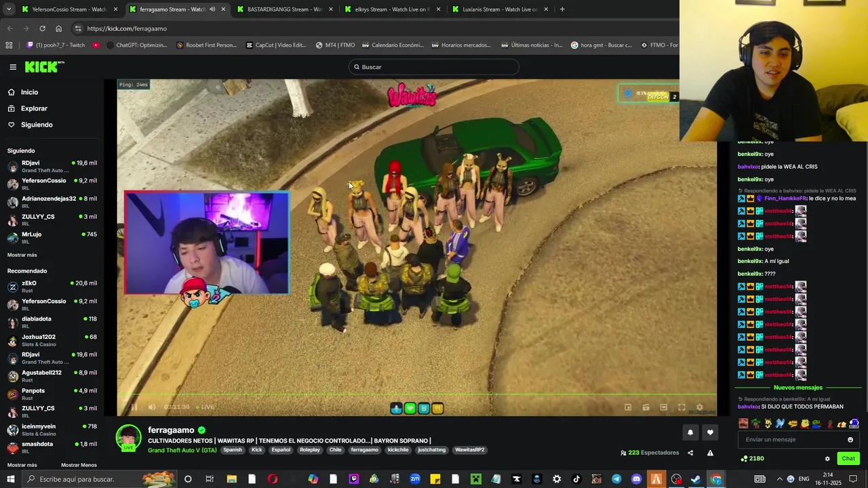Open Agustabell212 recommended channel

[x=52, y=376]
